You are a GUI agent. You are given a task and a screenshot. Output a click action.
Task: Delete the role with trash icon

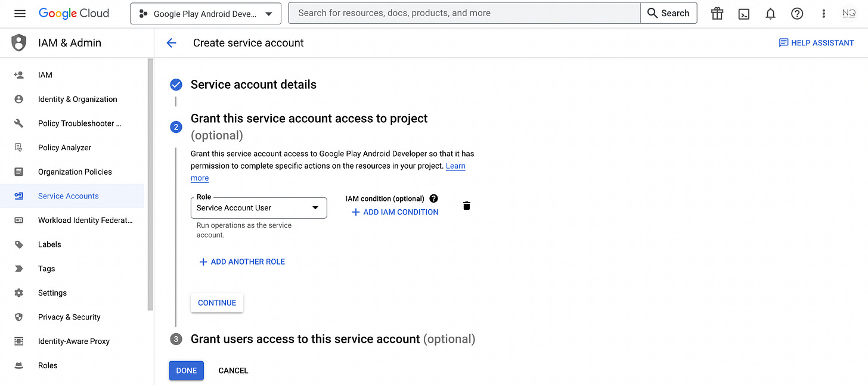(467, 206)
